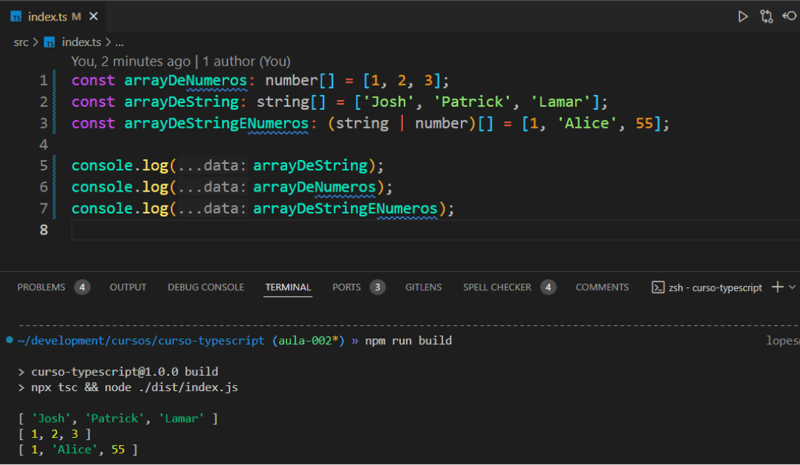Click the TypeScript file icon in the tab
Image resolution: width=800 pixels, height=465 pixels.
click(x=16, y=17)
